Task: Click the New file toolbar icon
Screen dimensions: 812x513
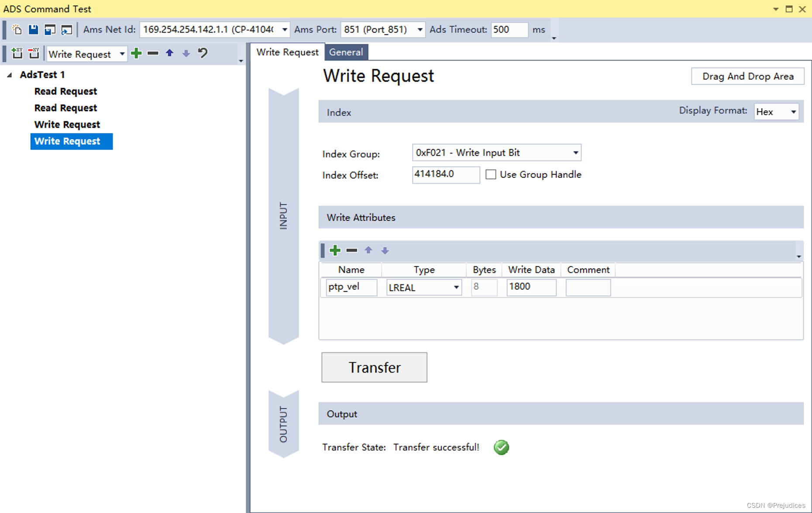Action: tap(17, 29)
